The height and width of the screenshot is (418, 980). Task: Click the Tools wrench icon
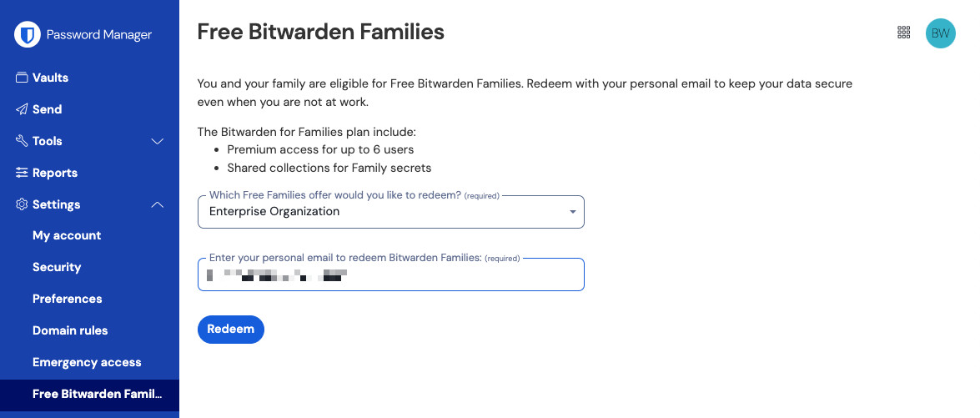coord(22,141)
